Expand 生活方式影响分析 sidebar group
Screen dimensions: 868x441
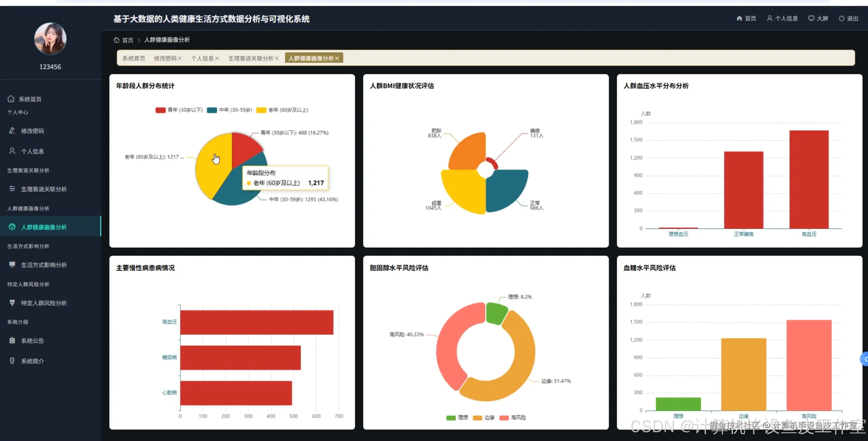click(28, 246)
